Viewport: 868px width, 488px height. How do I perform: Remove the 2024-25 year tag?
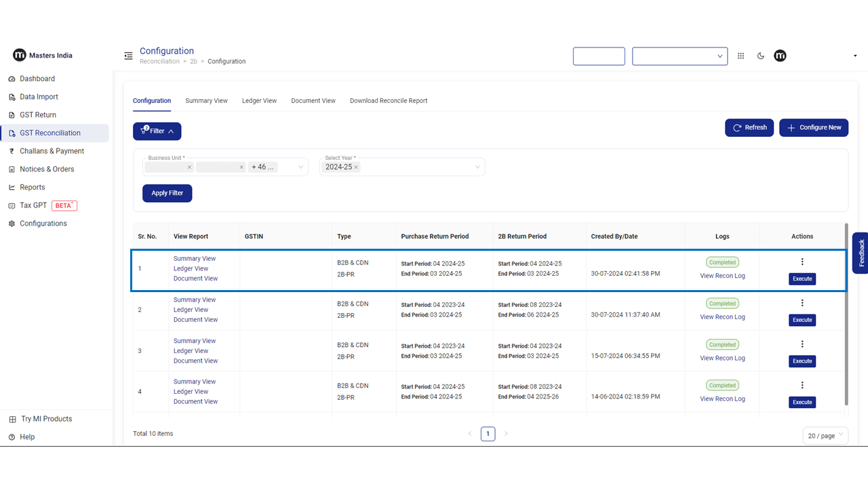[x=356, y=167]
